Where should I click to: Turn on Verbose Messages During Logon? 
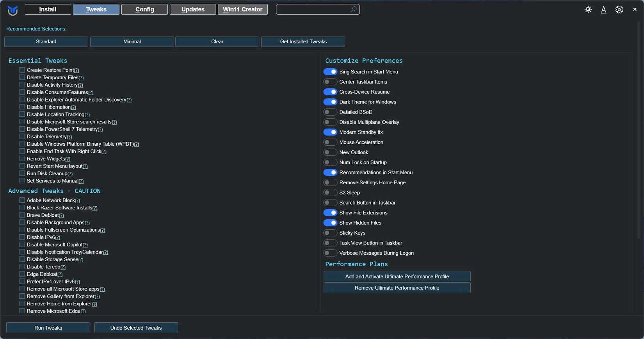[330, 253]
